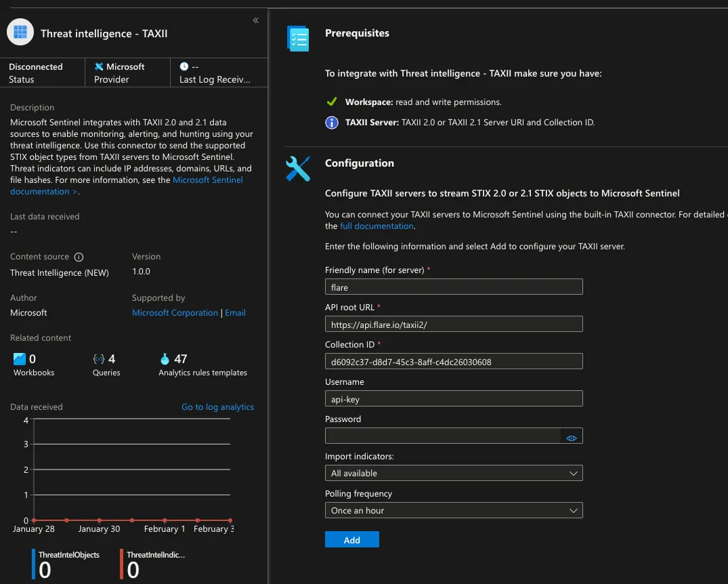Viewport: 728px width, 584px height.
Task: Click the Add button
Action: coord(352,539)
